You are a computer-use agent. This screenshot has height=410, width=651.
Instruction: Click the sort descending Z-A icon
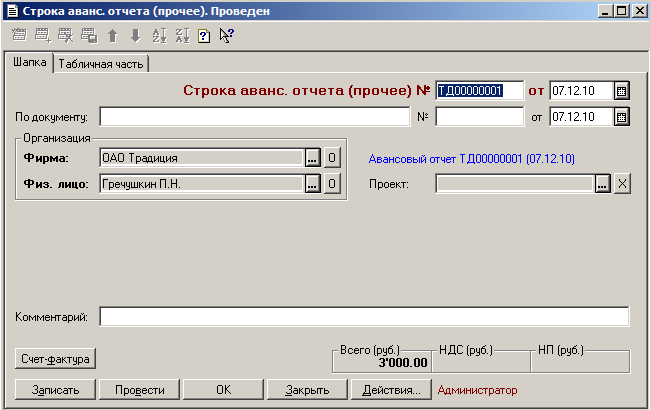181,36
